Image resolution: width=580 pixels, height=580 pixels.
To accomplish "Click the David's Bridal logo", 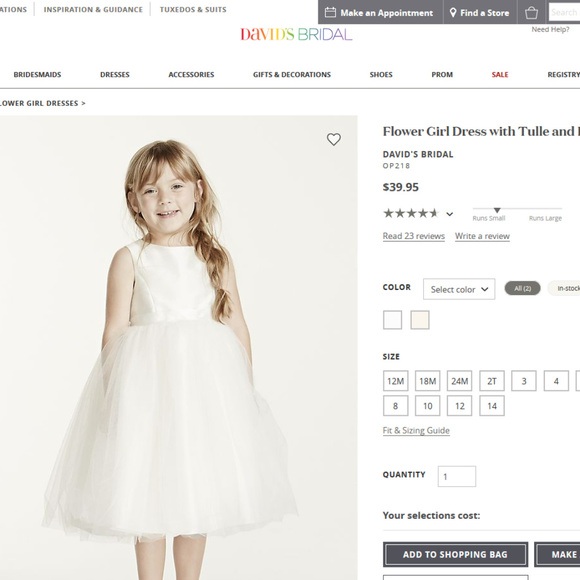I will click(296, 34).
